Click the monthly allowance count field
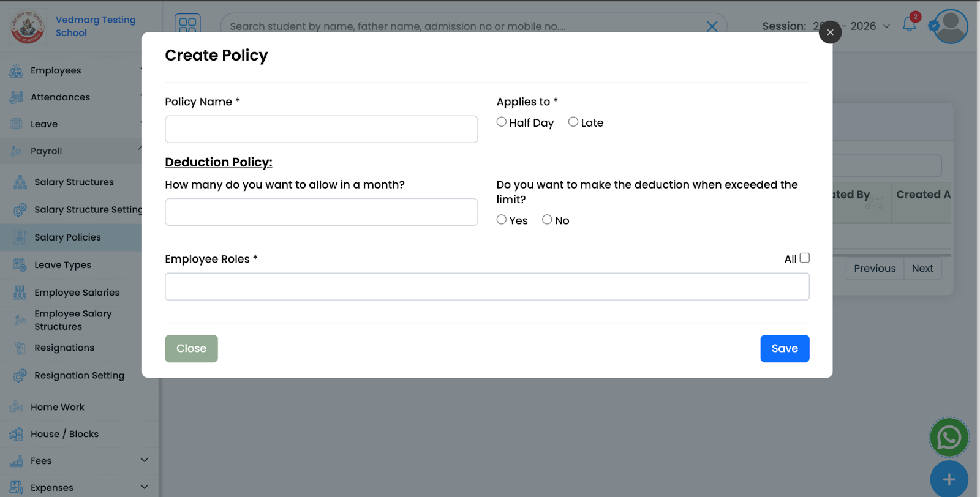Viewport: 980px width, 497px height. tap(321, 212)
